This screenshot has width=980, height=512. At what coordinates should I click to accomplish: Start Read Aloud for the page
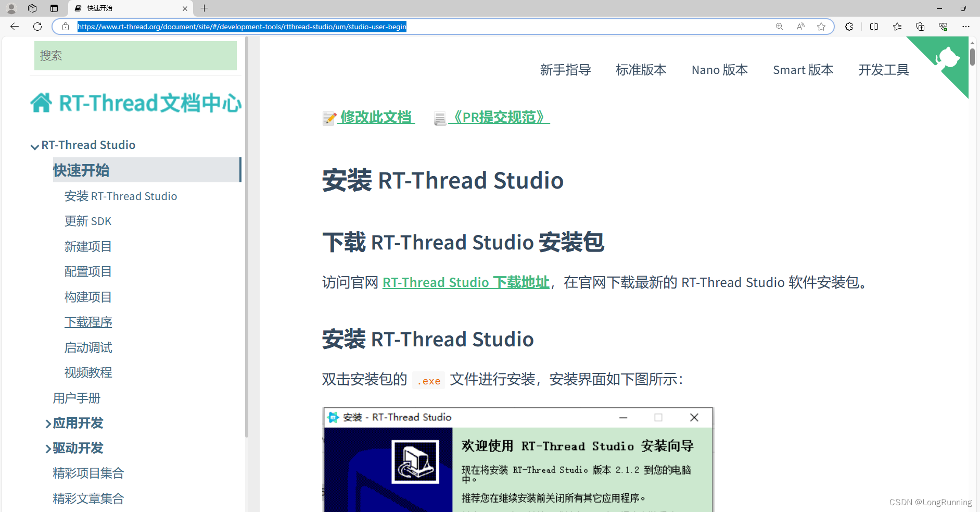pos(800,27)
